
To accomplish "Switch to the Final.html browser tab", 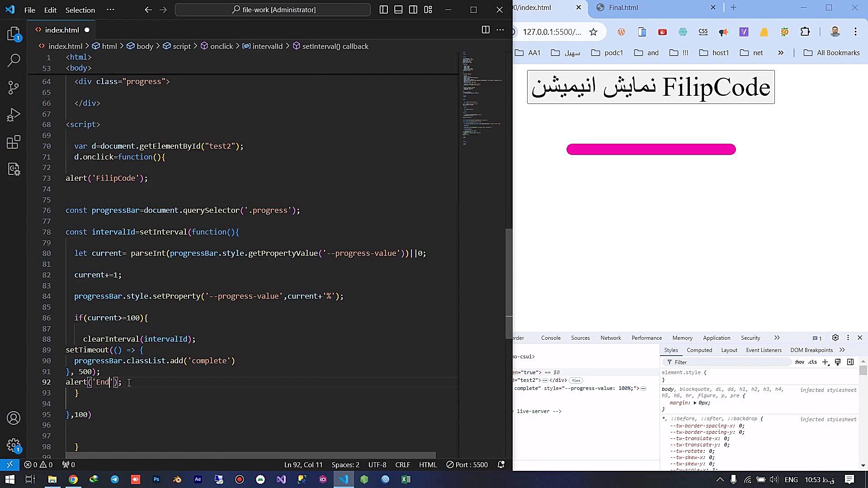I will [x=655, y=7].
